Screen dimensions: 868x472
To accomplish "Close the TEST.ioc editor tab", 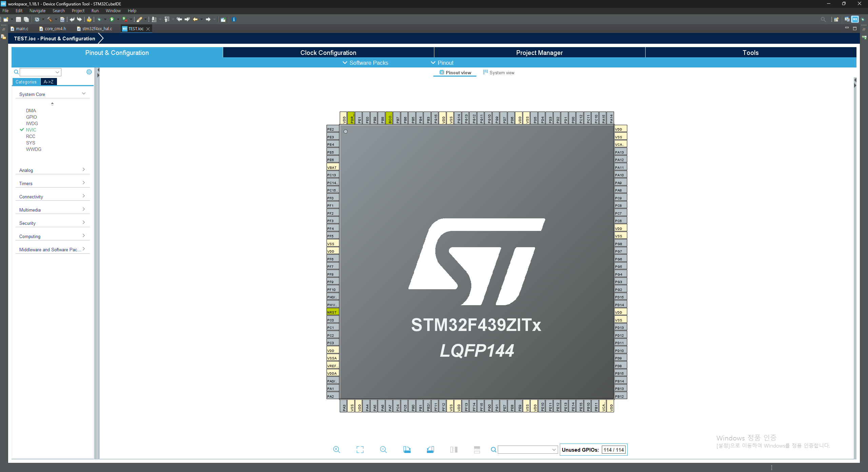I will 148,29.
